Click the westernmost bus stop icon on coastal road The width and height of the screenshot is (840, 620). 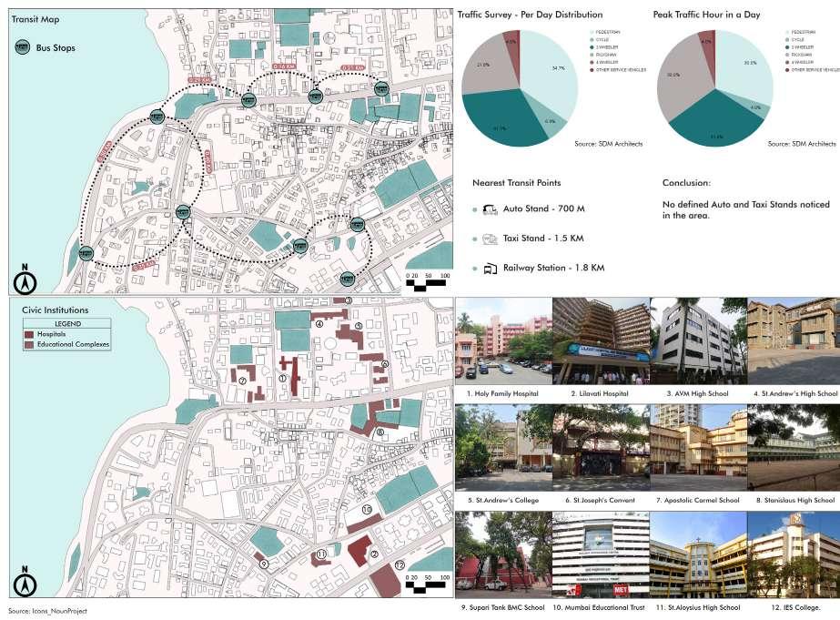(86, 253)
